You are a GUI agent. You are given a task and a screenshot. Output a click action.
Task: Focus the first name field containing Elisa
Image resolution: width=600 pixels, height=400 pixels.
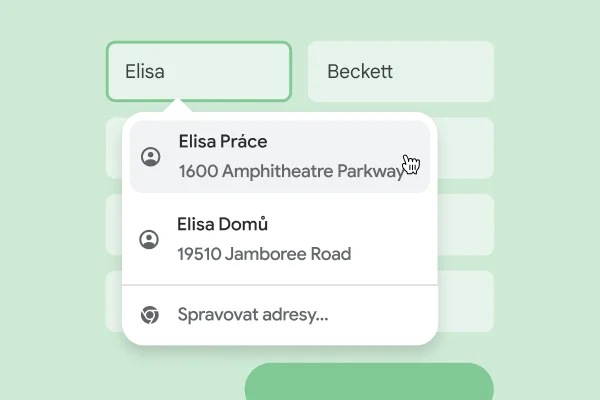click(x=198, y=72)
